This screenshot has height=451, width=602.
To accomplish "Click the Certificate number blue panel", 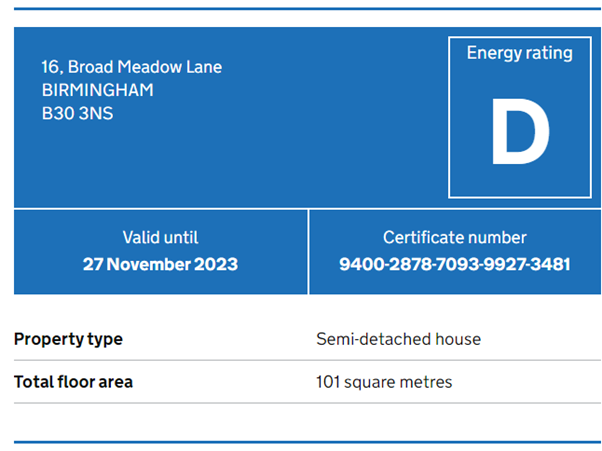I will (x=455, y=252).
